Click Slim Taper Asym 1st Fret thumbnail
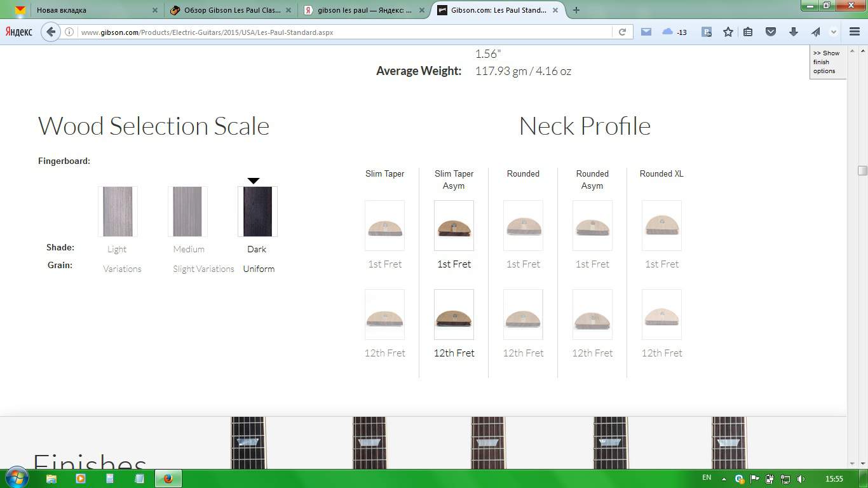 click(x=454, y=226)
